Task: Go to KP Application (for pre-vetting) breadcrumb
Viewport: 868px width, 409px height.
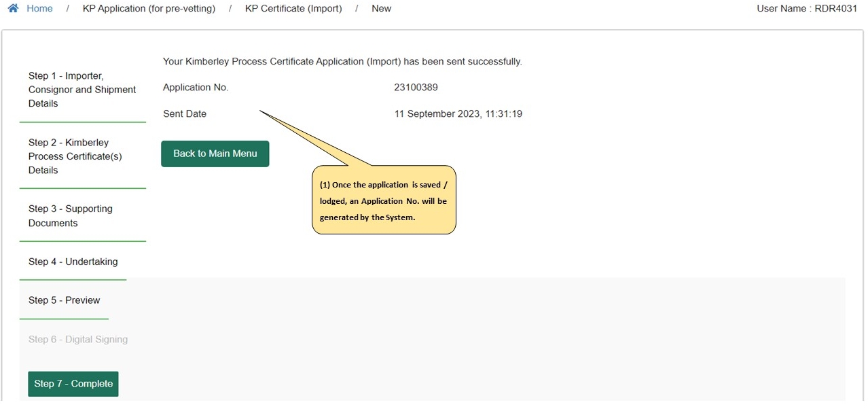Action: pyautogui.click(x=149, y=9)
